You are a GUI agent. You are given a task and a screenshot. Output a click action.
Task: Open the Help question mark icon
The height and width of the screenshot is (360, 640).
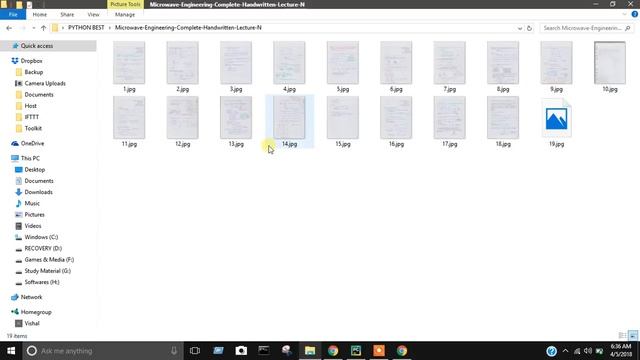point(635,14)
